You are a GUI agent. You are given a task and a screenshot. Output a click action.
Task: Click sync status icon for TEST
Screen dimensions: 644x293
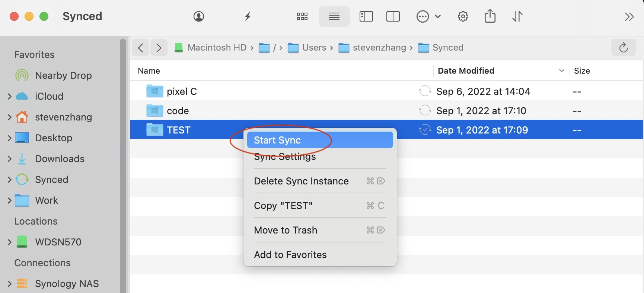(425, 130)
